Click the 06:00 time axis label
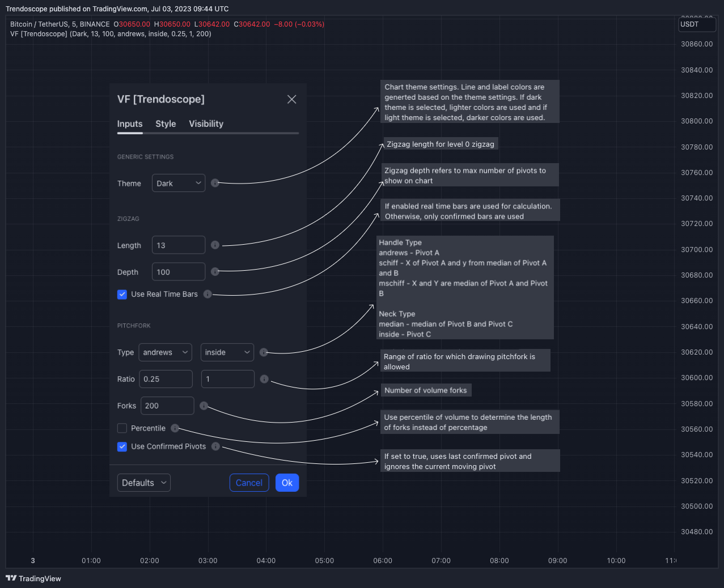Image resolution: width=724 pixels, height=588 pixels. (383, 561)
